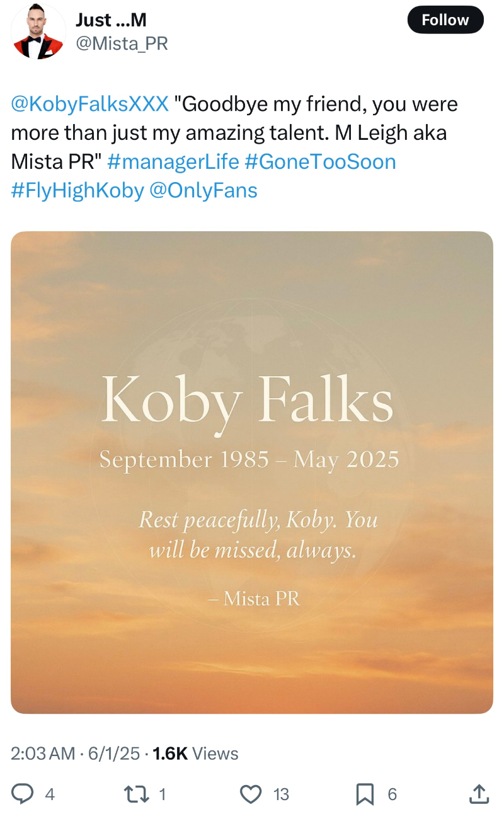This screenshot has height=831, width=504.
Task: Open the Koby Falks memorial image
Action: coord(252,473)
